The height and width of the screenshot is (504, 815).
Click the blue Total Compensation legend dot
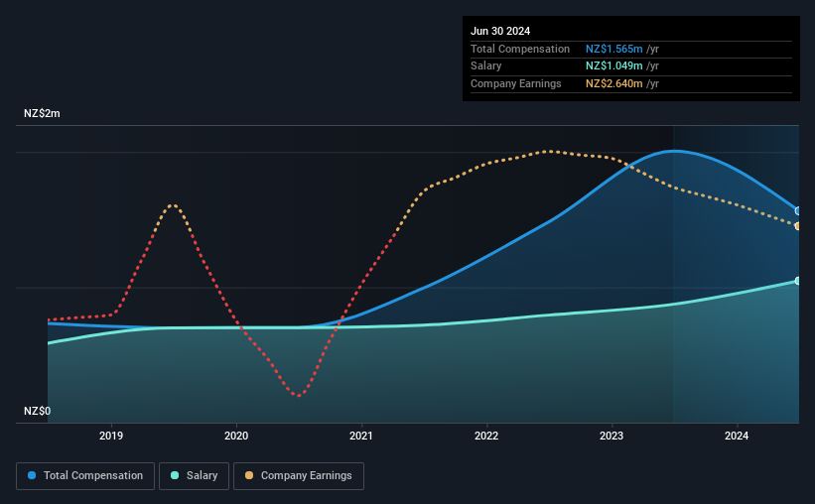(x=32, y=475)
